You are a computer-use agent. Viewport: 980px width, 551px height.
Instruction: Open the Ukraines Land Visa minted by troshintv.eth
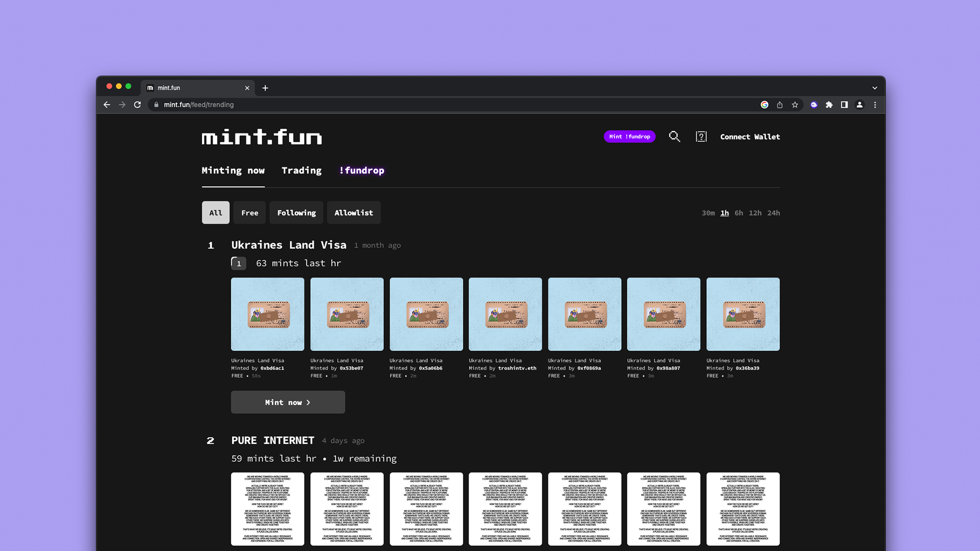pyautogui.click(x=505, y=314)
